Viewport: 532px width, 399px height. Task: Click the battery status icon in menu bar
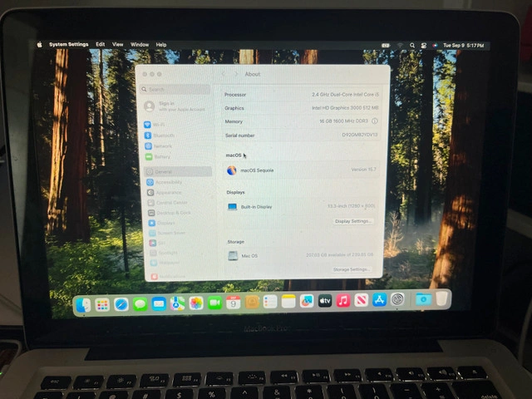[386, 46]
